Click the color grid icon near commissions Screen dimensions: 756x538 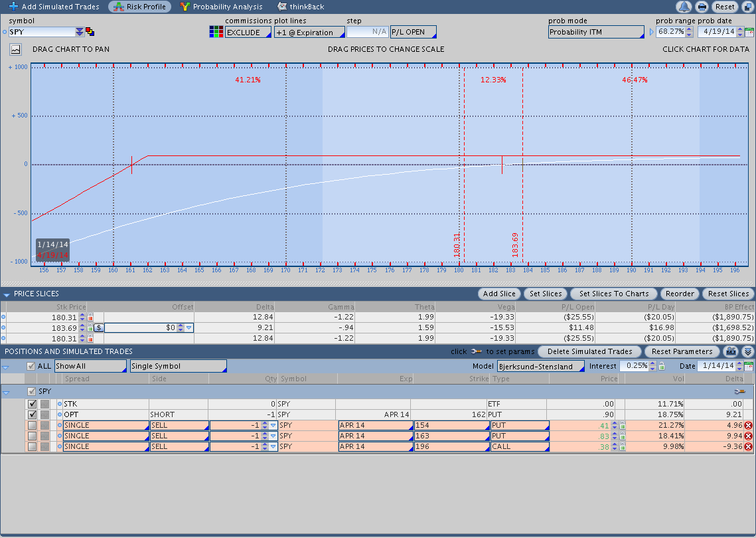(x=216, y=32)
